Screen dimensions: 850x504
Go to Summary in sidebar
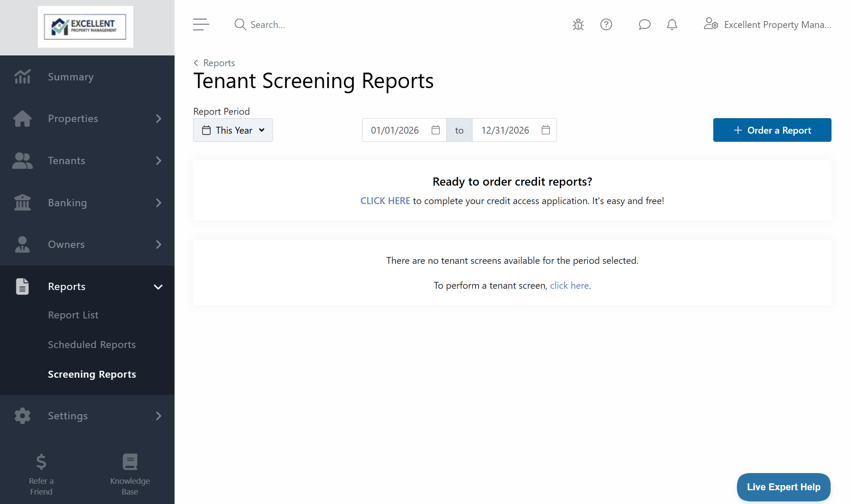pyautogui.click(x=71, y=77)
